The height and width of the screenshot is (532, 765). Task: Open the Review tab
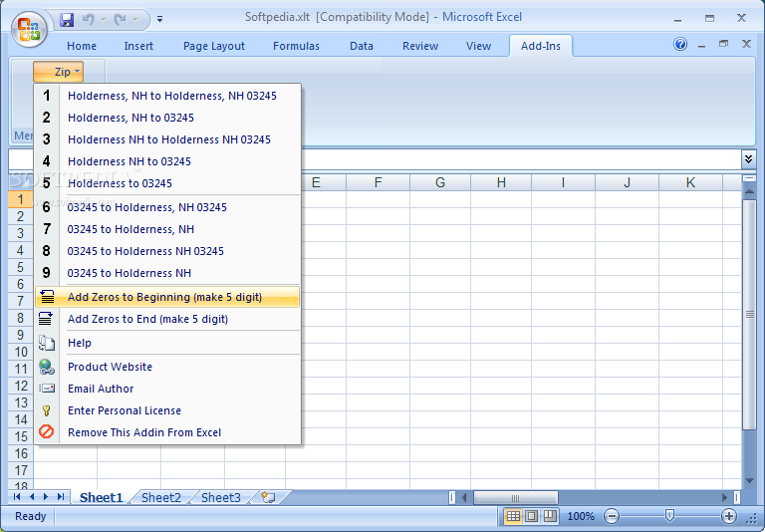coord(420,46)
